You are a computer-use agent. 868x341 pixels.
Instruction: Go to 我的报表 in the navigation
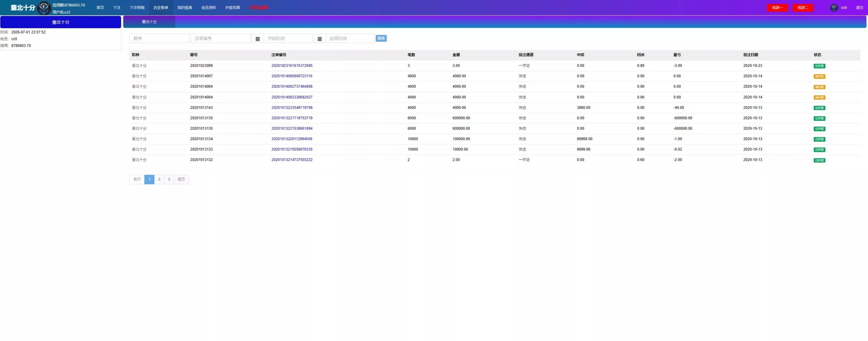click(185, 7)
